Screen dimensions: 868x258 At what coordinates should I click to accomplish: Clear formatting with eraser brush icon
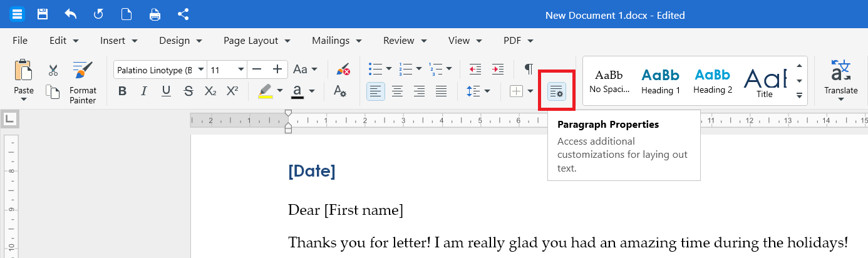tap(343, 69)
